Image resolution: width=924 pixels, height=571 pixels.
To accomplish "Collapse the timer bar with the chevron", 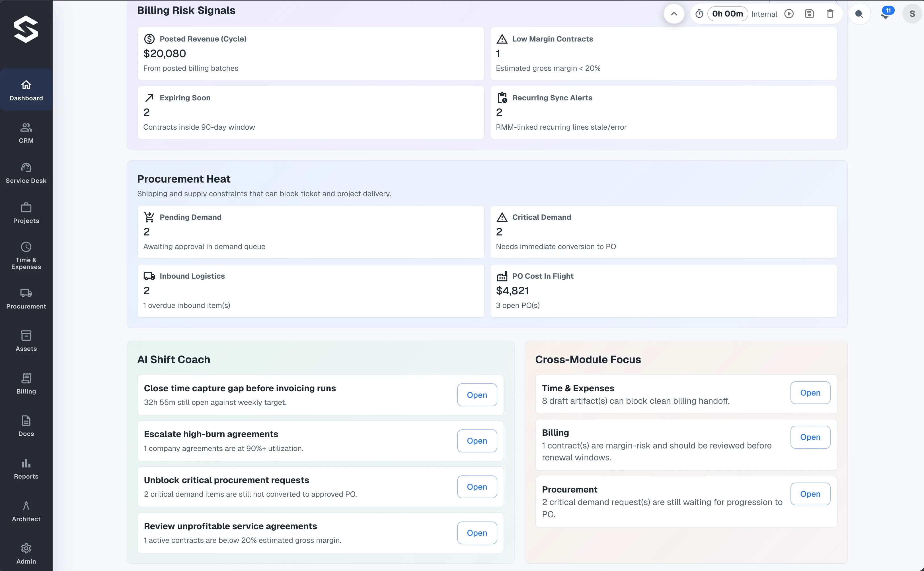I will click(674, 14).
